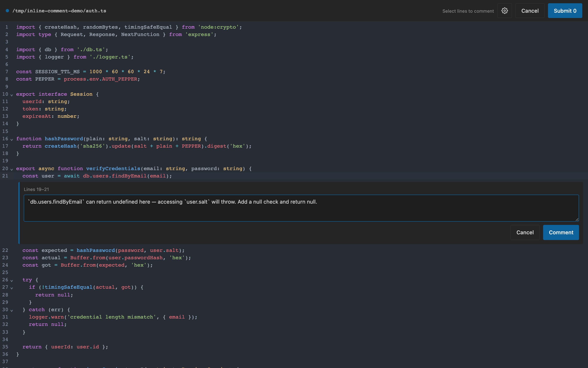Select line number 8 in gutter

click(x=7, y=79)
